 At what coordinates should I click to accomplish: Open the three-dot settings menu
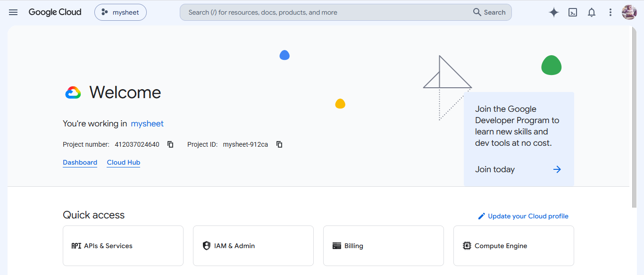(611, 13)
